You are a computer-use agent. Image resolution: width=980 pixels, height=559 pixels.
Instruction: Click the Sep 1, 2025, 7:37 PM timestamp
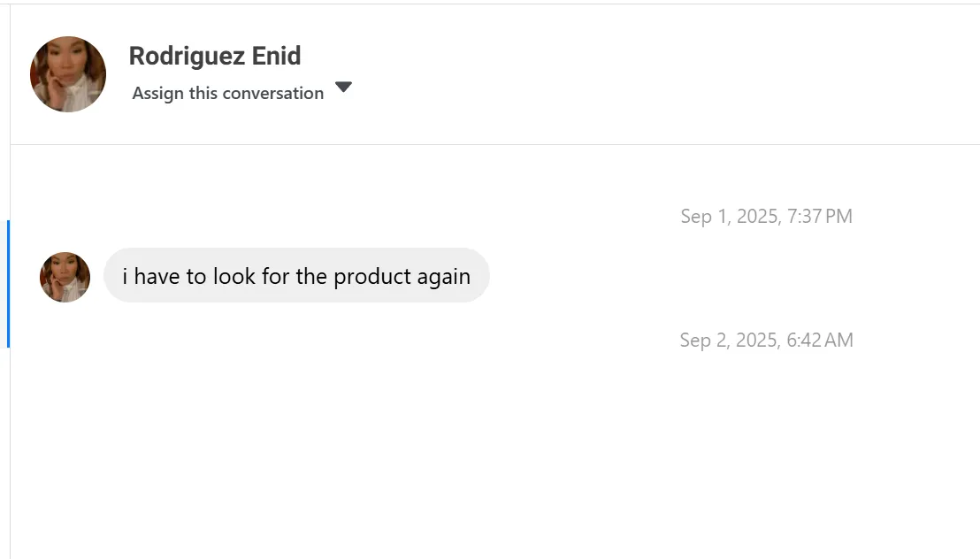click(x=766, y=217)
